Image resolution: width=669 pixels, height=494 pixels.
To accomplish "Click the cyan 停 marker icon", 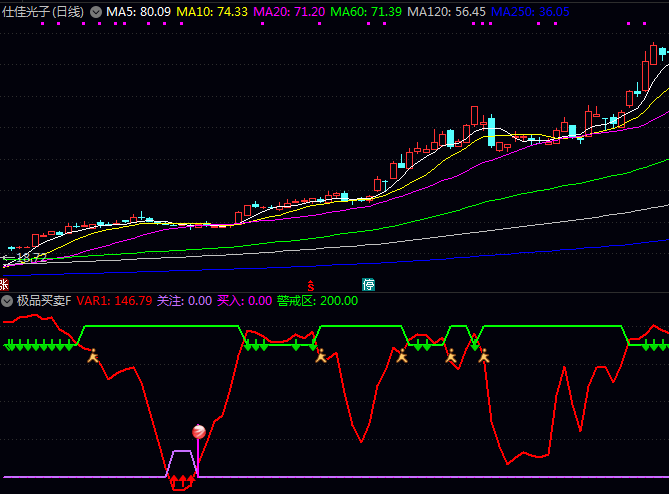I will 368,284.
